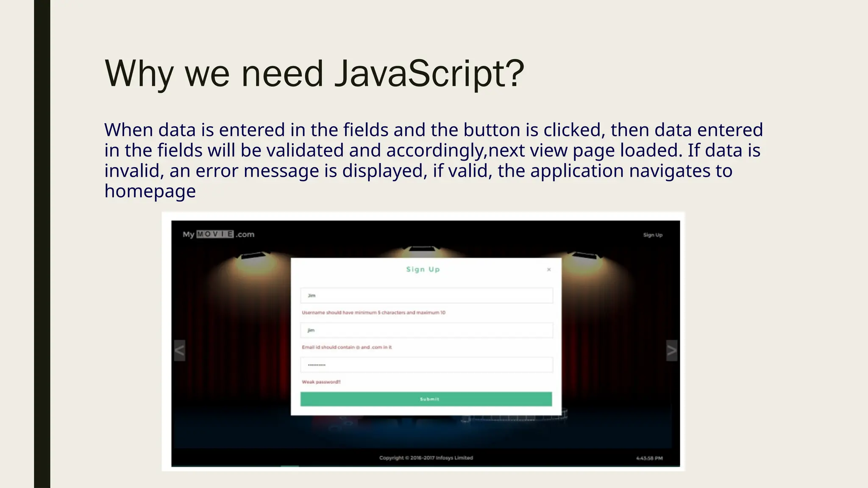Screen dimensions: 868x488
Task: Click the clock time in footer
Action: [649, 458]
